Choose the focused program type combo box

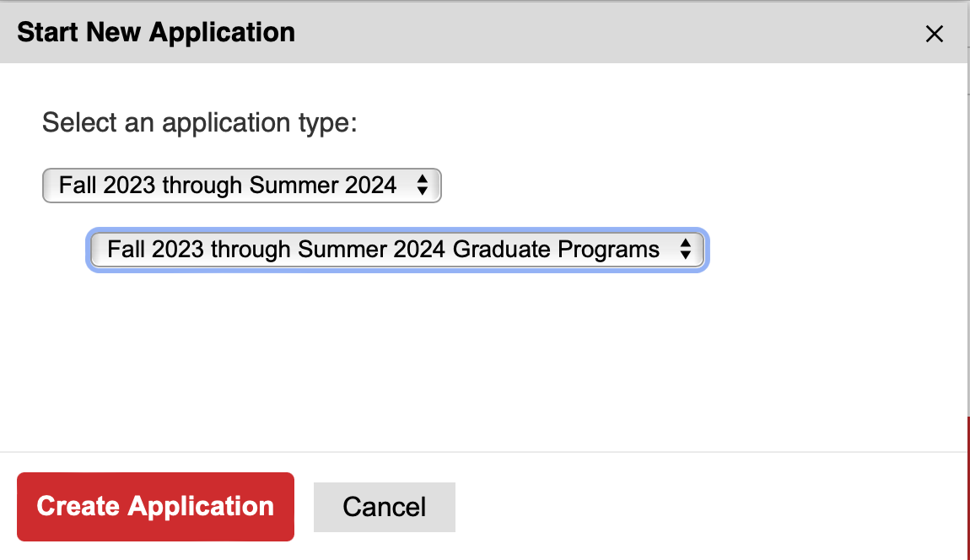tap(396, 250)
